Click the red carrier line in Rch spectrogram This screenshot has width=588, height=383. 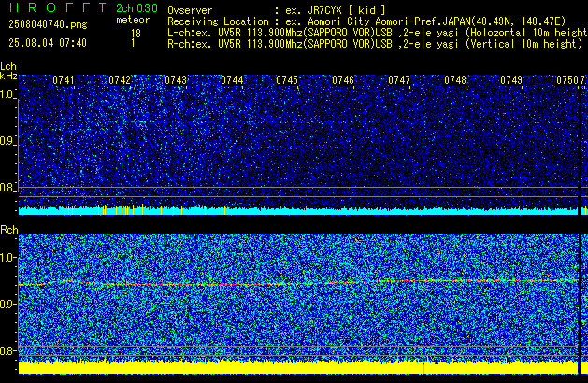coord(298,282)
